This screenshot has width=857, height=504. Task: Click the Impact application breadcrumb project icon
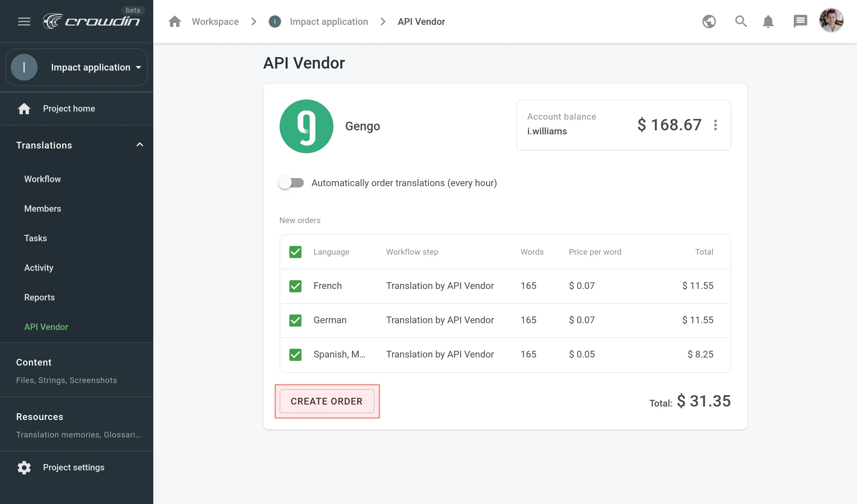point(275,22)
